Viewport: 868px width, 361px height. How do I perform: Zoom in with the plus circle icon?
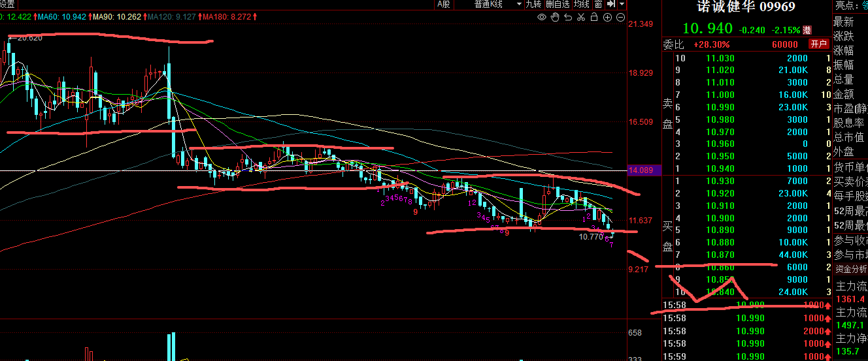pos(608,18)
